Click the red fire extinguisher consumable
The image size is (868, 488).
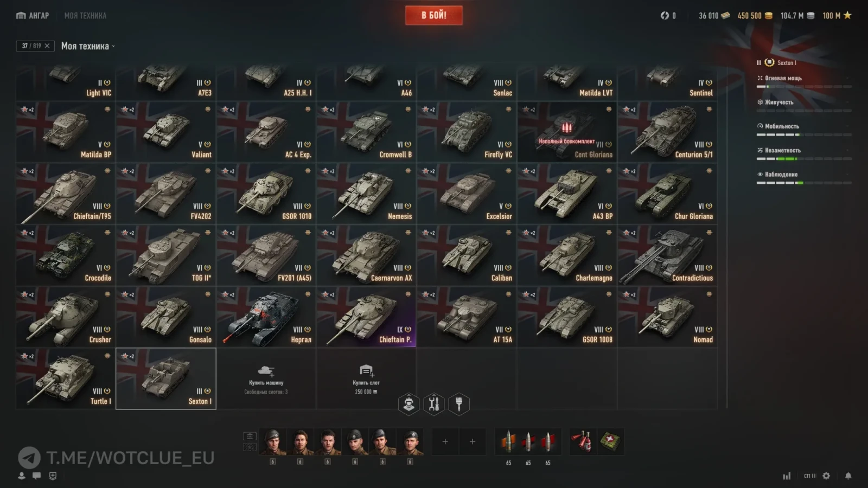(x=582, y=441)
